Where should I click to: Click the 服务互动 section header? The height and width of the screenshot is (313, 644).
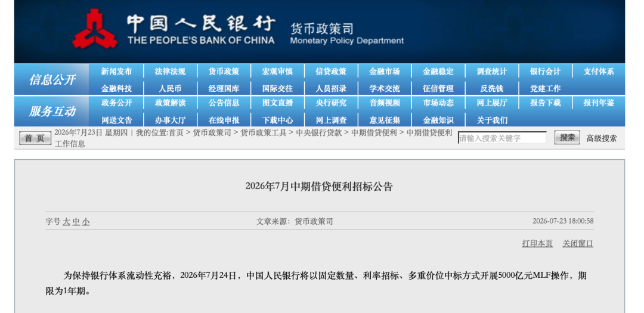click(x=52, y=111)
